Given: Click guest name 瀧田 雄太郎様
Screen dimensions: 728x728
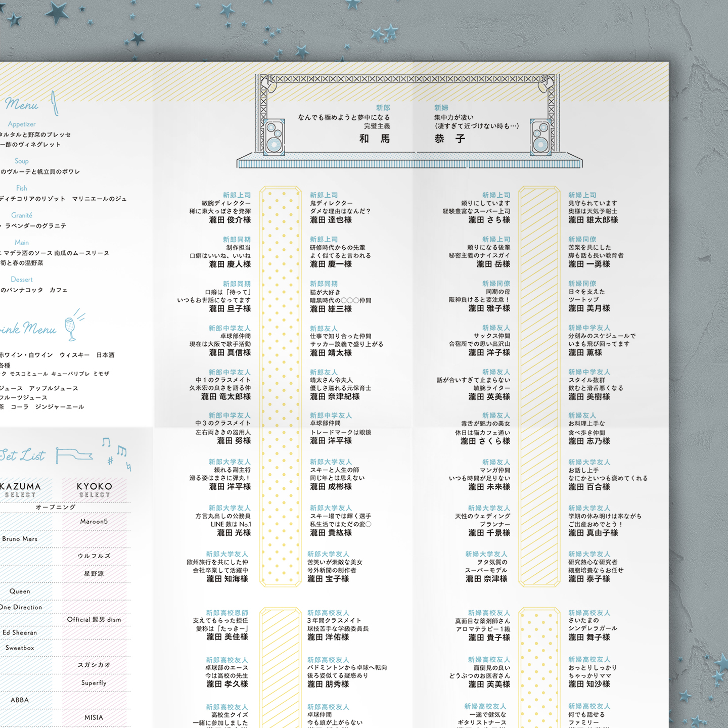Looking at the screenshot, I should [594, 220].
